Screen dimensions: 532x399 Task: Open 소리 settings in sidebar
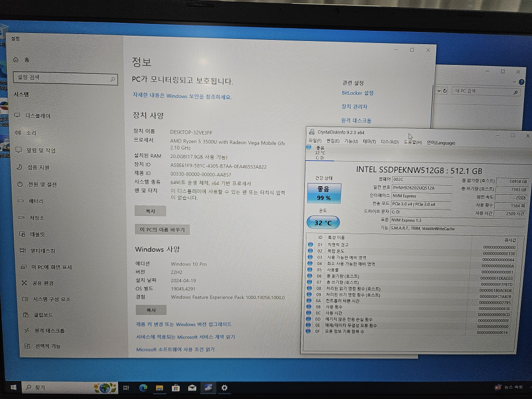click(x=26, y=132)
